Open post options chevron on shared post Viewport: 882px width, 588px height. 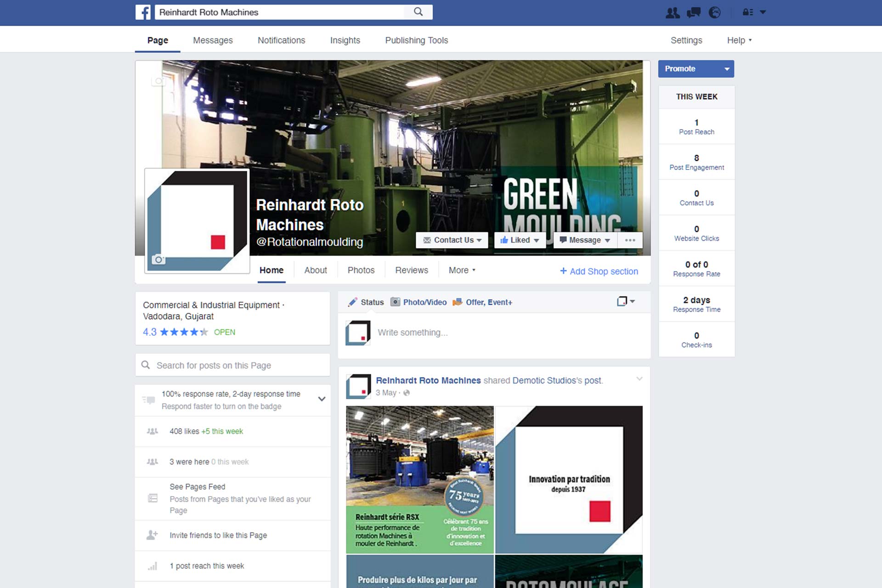(x=639, y=379)
